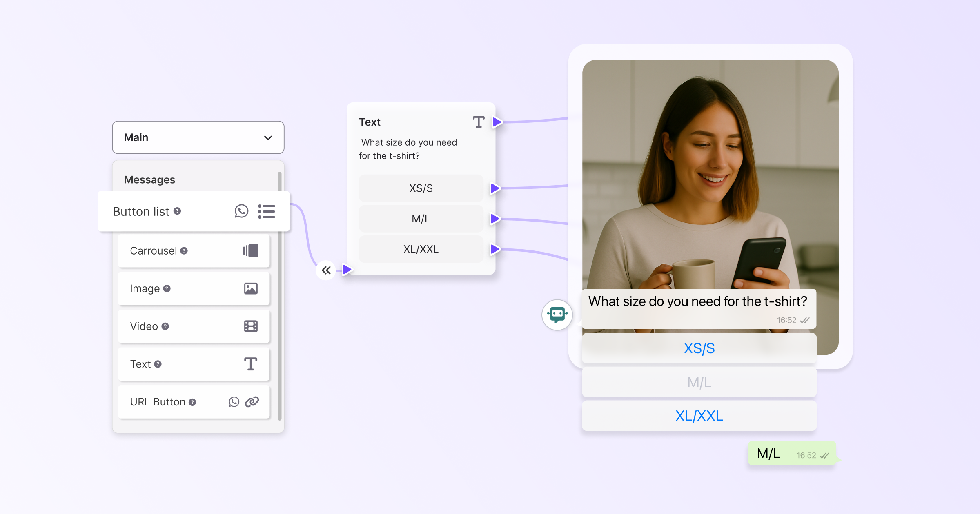Click the help badge next to Carrousel
The height and width of the screenshot is (514, 980).
(184, 251)
